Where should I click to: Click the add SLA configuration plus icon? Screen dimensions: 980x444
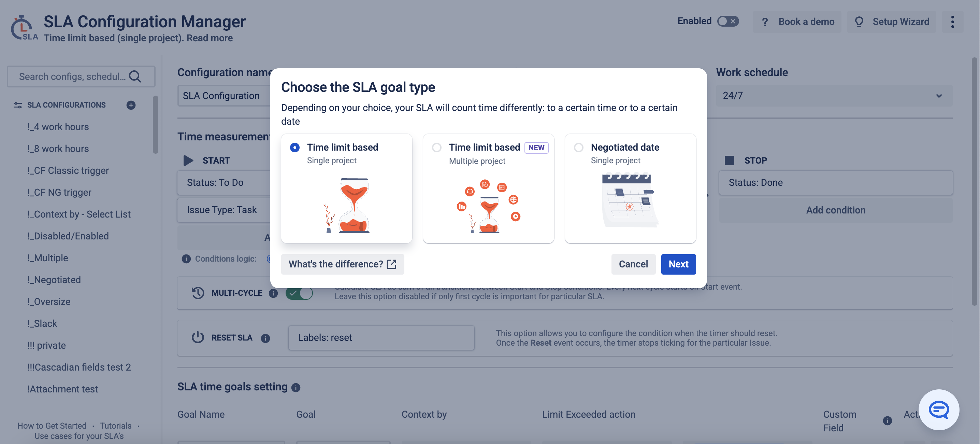coord(131,105)
